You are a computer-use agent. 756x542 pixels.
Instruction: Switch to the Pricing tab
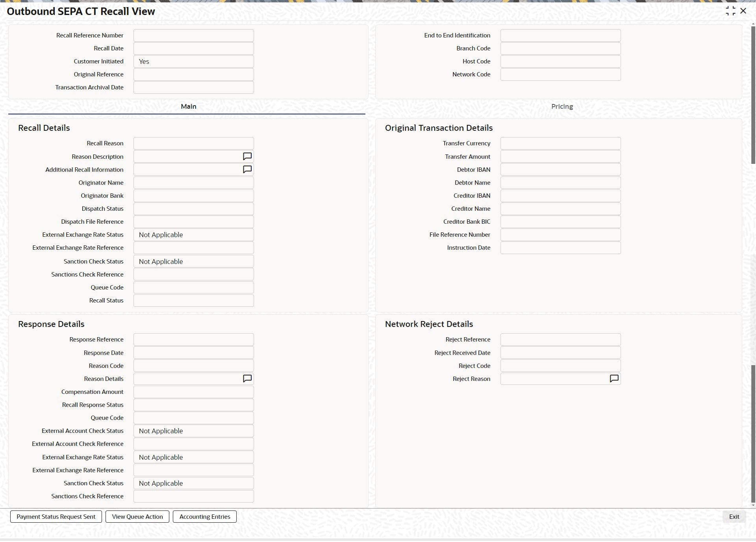pos(562,106)
